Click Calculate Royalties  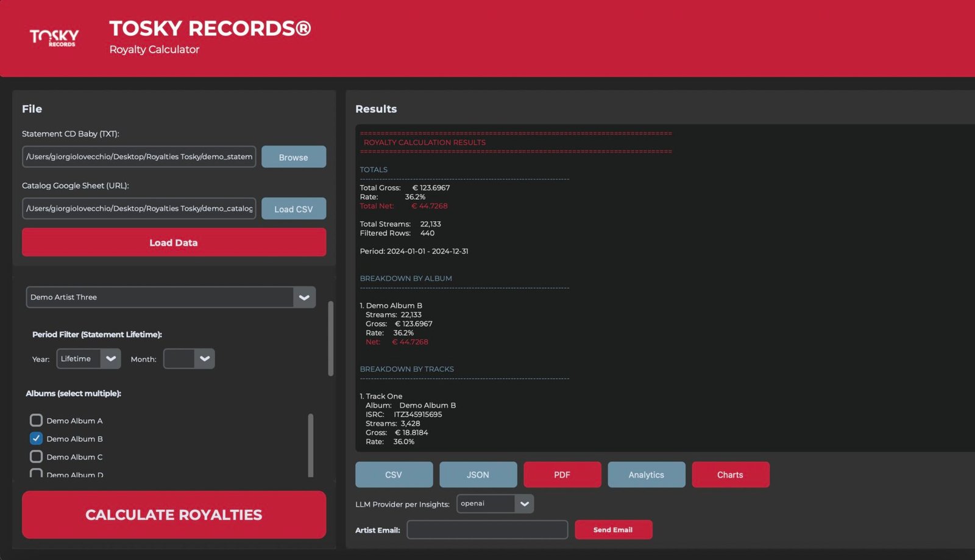(x=174, y=514)
